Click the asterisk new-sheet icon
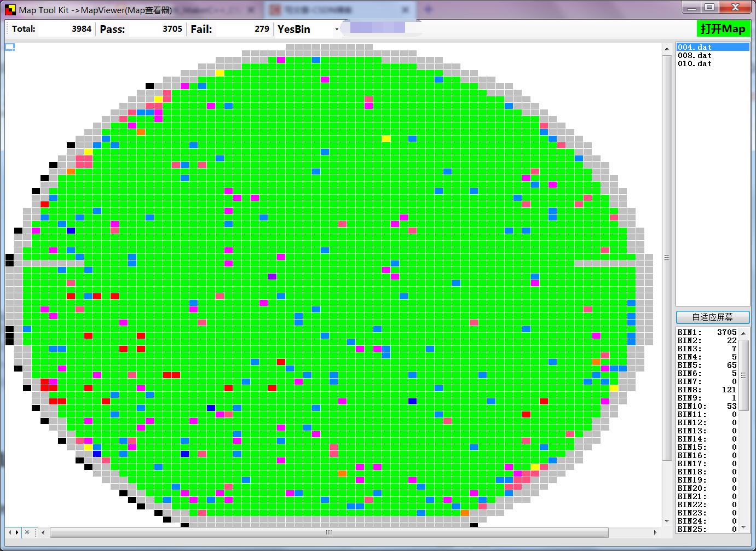This screenshot has height=551, width=756. point(27,532)
